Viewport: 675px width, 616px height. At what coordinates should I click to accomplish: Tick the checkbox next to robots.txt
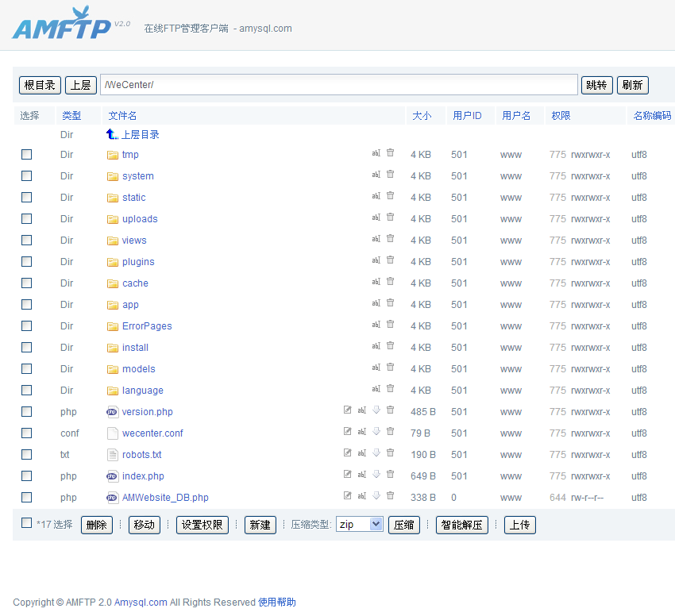tap(27, 454)
